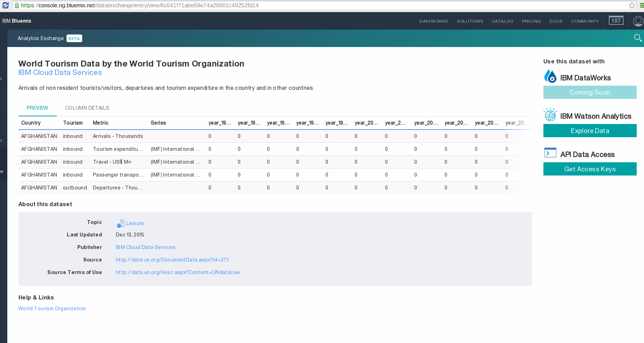
Task: Click the IBM DataWorks droplet icon
Action: [550, 76]
